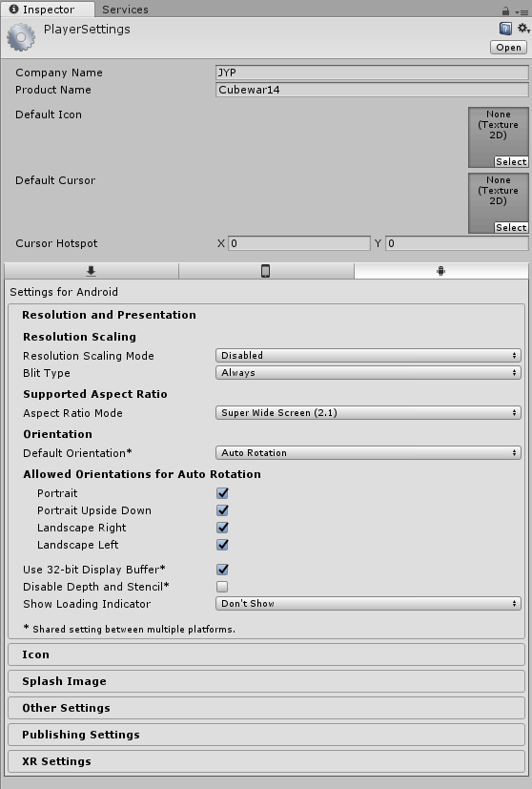This screenshot has width=532, height=789.
Task: Switch to the Inspector tab
Action: click(48, 10)
